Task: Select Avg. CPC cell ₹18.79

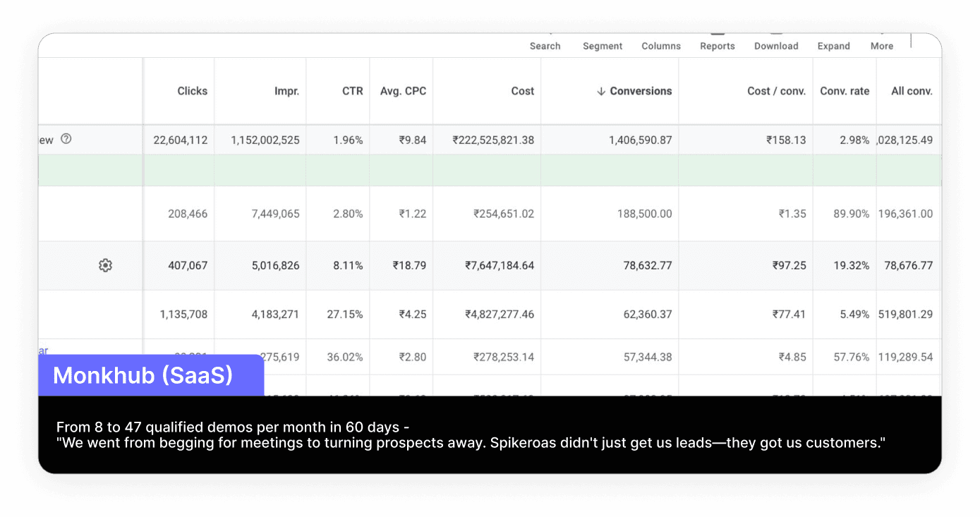Action: 409,266
